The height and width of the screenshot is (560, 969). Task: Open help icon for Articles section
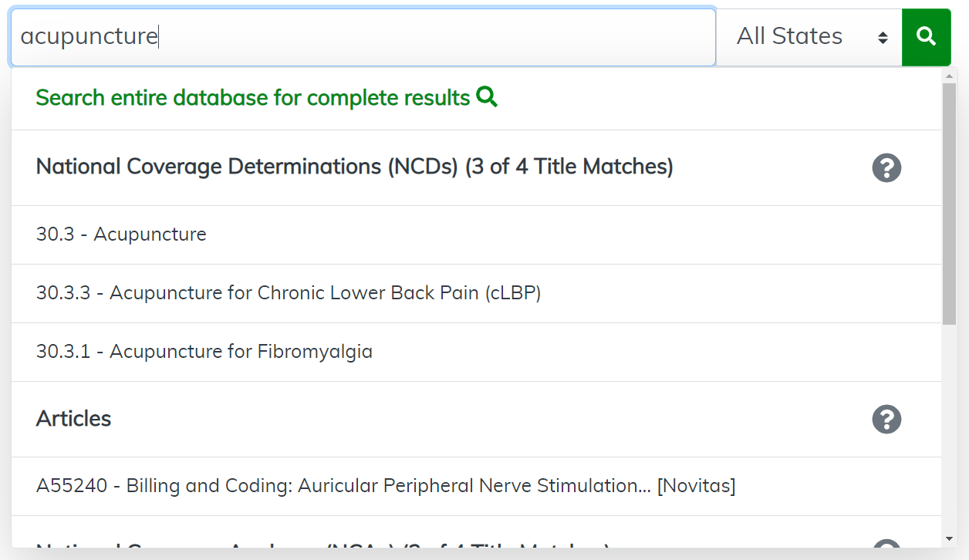(886, 419)
